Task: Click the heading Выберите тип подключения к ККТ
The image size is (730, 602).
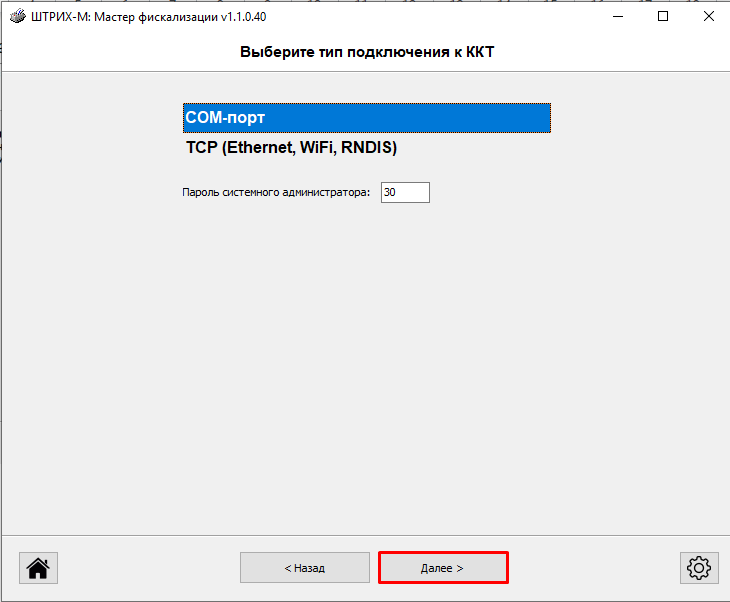Action: click(367, 52)
